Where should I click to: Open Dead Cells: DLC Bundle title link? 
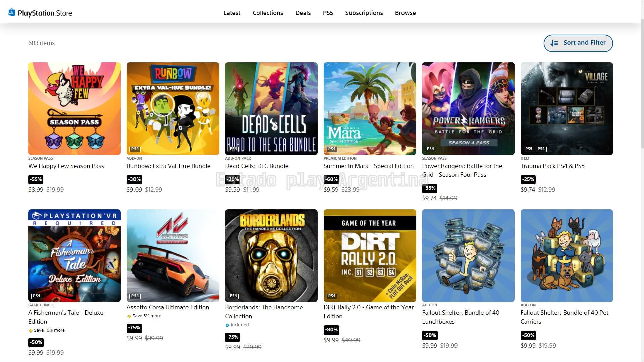coord(257,166)
